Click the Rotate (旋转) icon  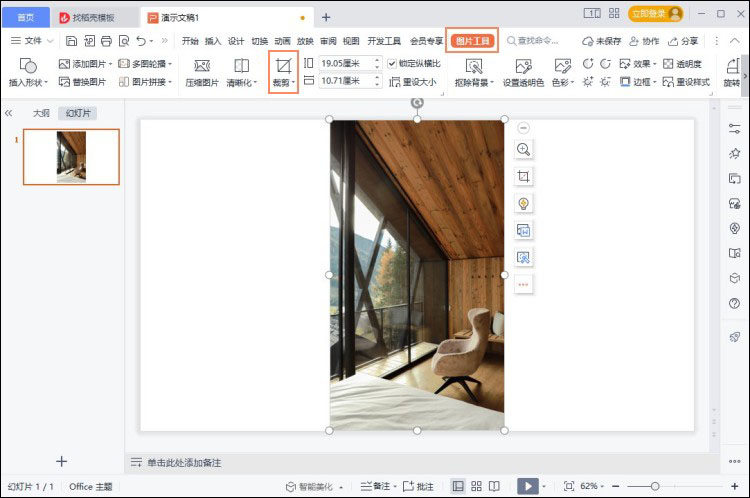click(x=733, y=66)
